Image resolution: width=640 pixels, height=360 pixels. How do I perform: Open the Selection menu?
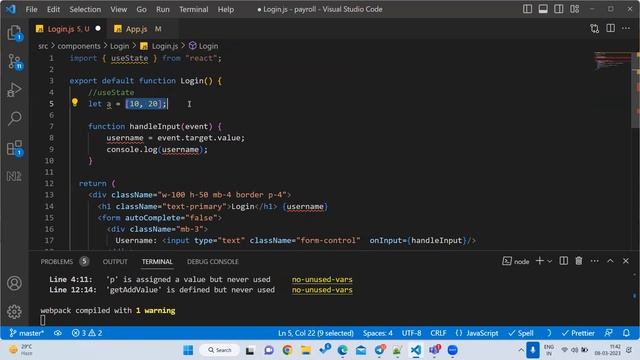(x=85, y=9)
